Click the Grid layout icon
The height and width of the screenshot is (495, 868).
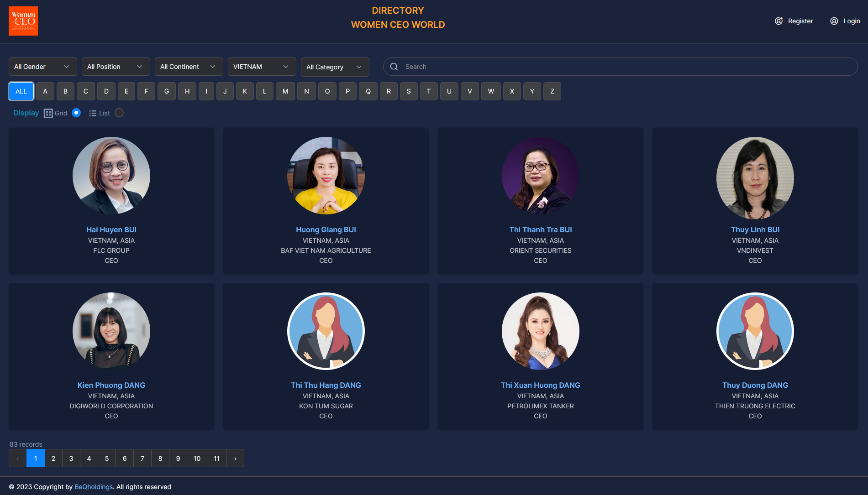click(48, 113)
